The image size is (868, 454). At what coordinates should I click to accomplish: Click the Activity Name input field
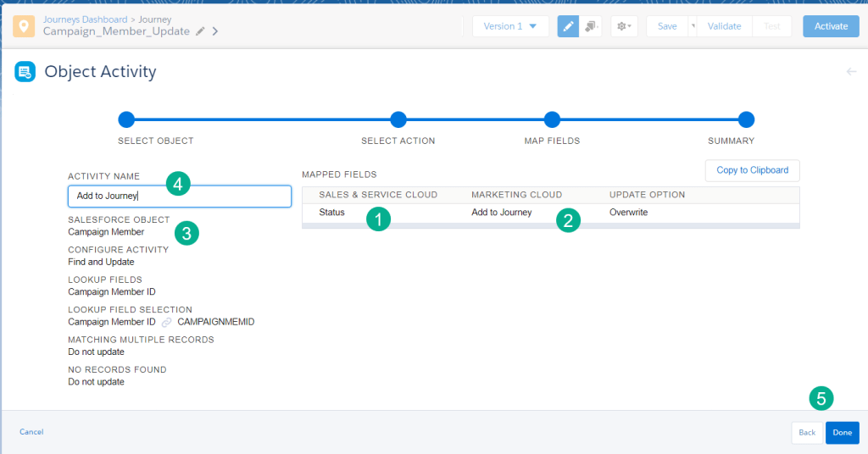click(x=179, y=197)
